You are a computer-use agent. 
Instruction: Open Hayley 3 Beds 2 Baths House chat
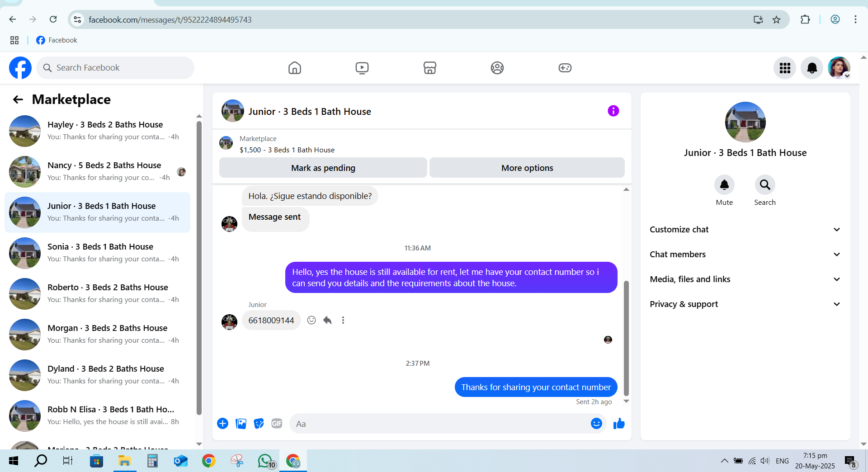[97, 131]
